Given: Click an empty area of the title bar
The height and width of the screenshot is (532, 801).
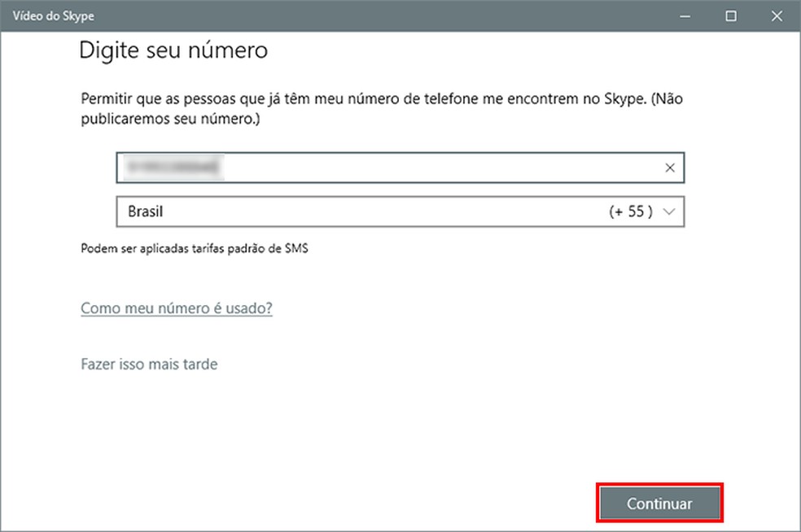Looking at the screenshot, I should coord(366,15).
